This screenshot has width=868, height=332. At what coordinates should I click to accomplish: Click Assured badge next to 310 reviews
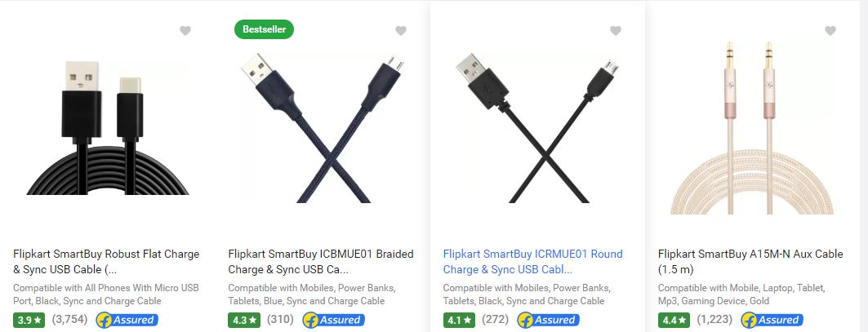click(333, 320)
